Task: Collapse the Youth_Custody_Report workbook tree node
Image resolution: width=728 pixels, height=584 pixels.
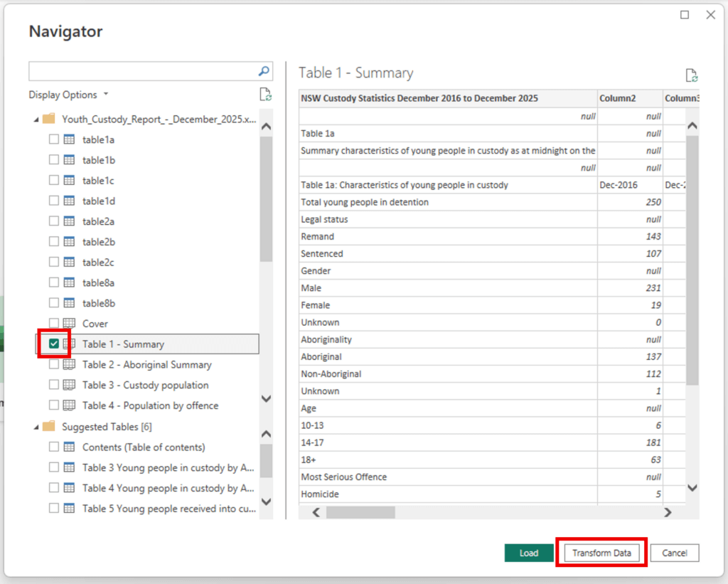Action: click(x=36, y=120)
